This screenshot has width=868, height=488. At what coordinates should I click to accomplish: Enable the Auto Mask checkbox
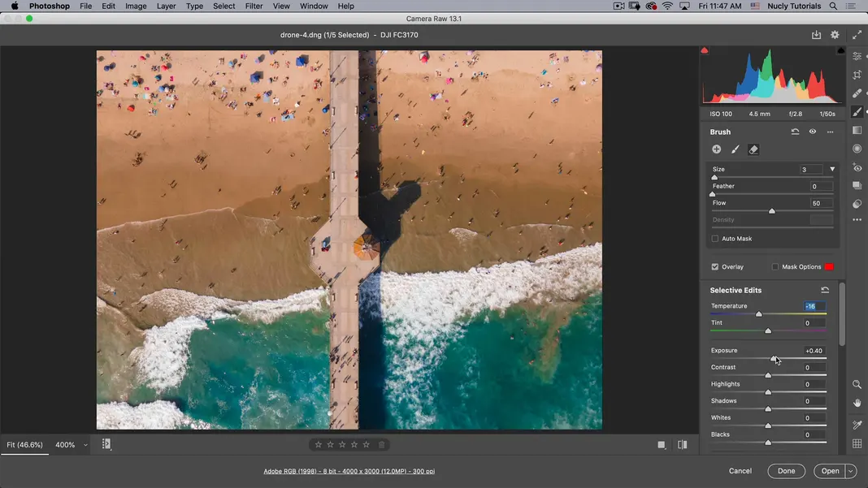point(714,239)
